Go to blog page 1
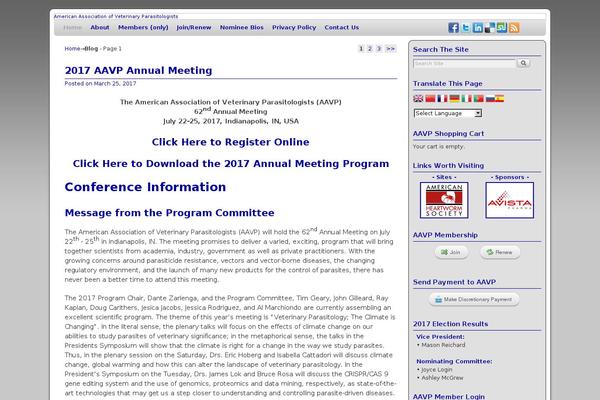600x400 pixels. pos(361,49)
